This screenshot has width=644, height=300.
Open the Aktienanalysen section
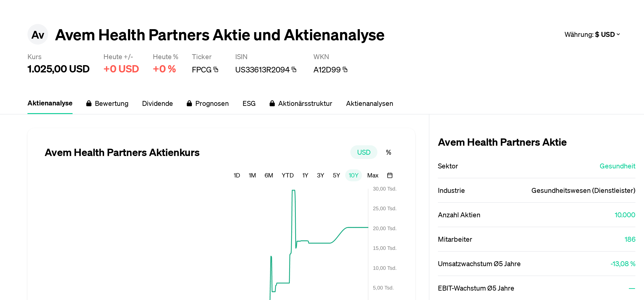pos(369,103)
